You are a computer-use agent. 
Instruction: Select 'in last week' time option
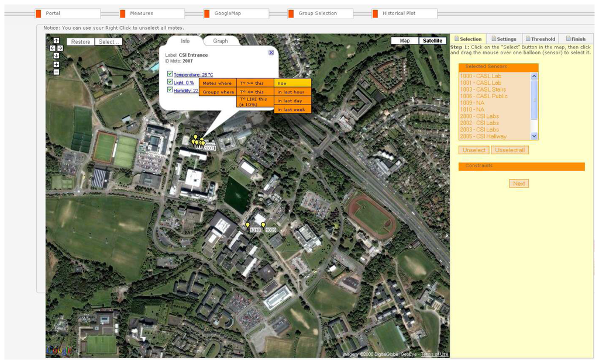coord(292,109)
